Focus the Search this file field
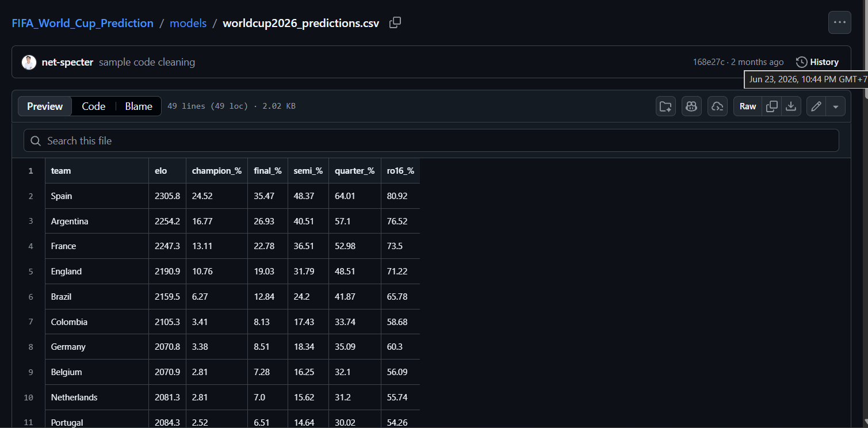The width and height of the screenshot is (868, 428). (x=431, y=140)
